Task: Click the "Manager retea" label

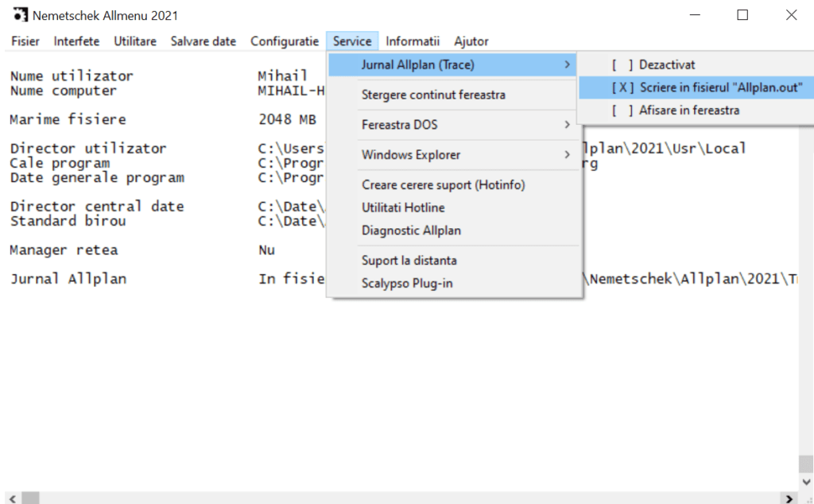Action: pos(64,250)
